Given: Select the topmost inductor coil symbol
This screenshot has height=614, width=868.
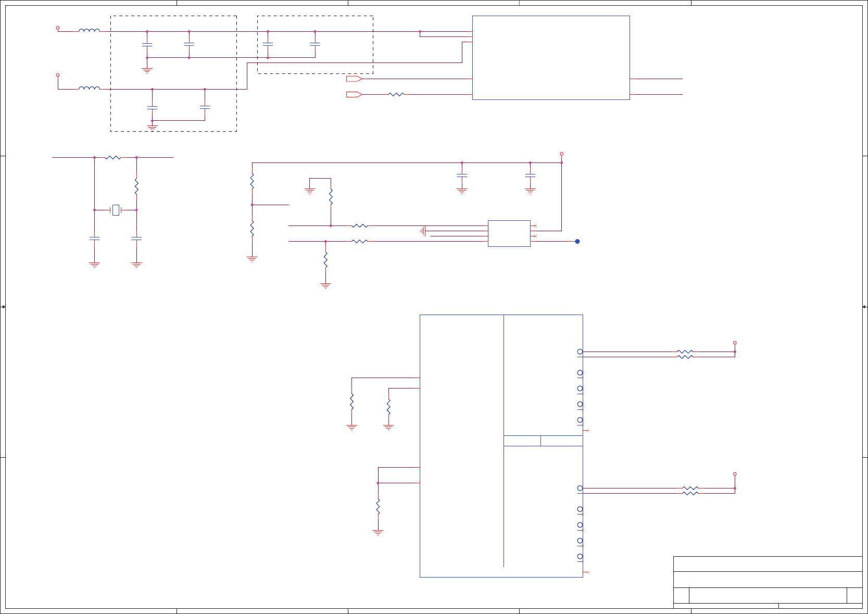Looking at the screenshot, I should [89, 30].
